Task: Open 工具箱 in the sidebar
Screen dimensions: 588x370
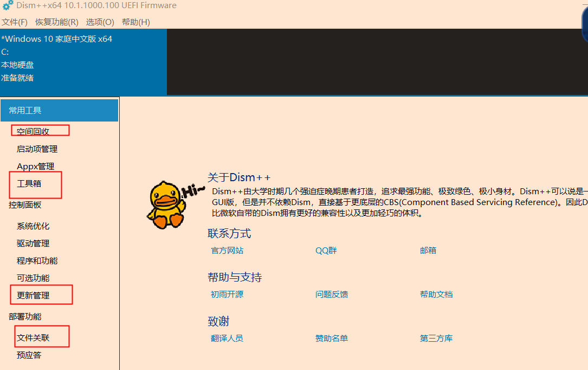Action: point(29,183)
